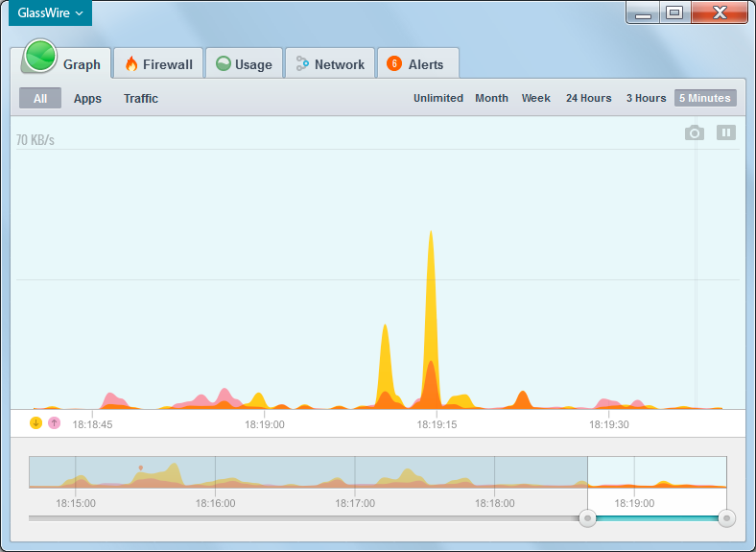Screen dimensions: 756x552
Task: Click the 70 KB/s scale label
Action: 35,140
